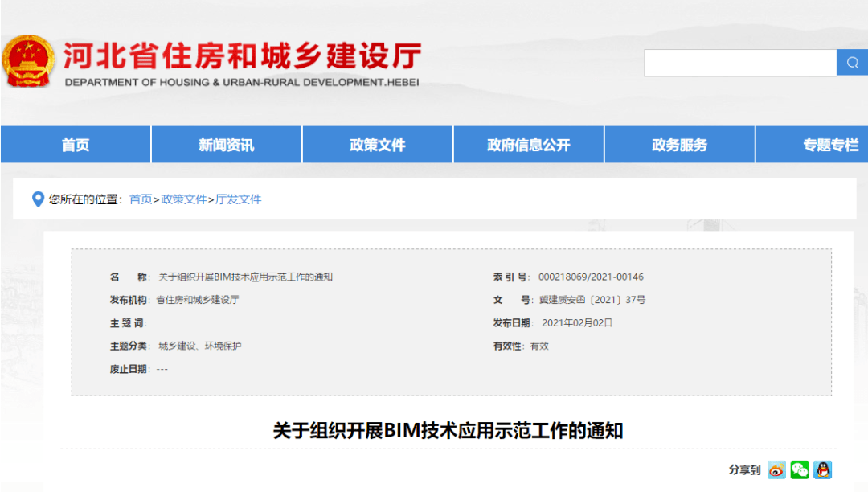The height and width of the screenshot is (492, 868).
Task: Switch to the 新闻资讯 navigation tab
Action: pos(226,145)
